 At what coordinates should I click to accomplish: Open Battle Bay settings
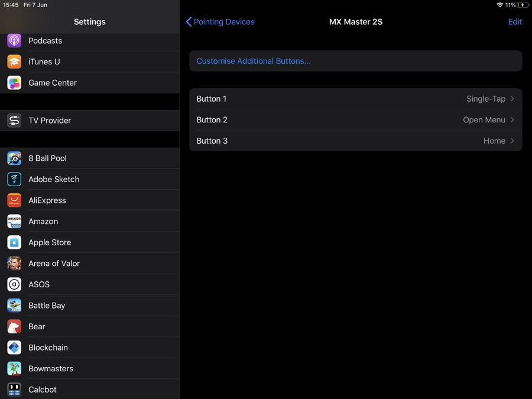(90, 306)
